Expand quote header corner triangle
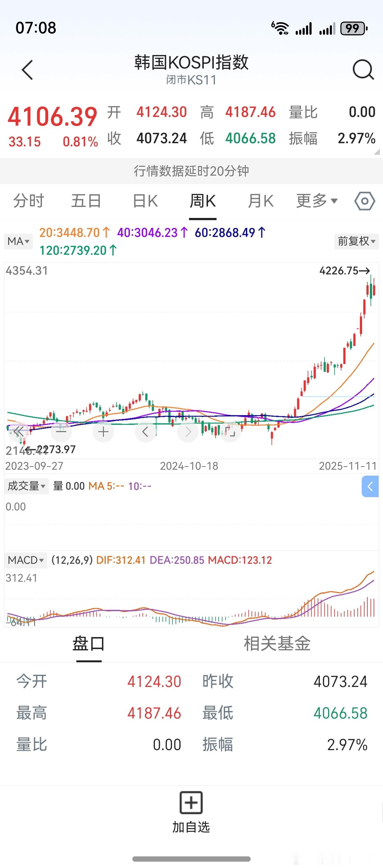 (x=377, y=152)
